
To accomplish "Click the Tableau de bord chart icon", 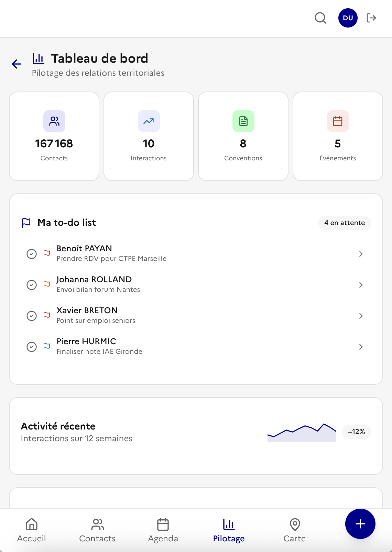I will (38, 59).
